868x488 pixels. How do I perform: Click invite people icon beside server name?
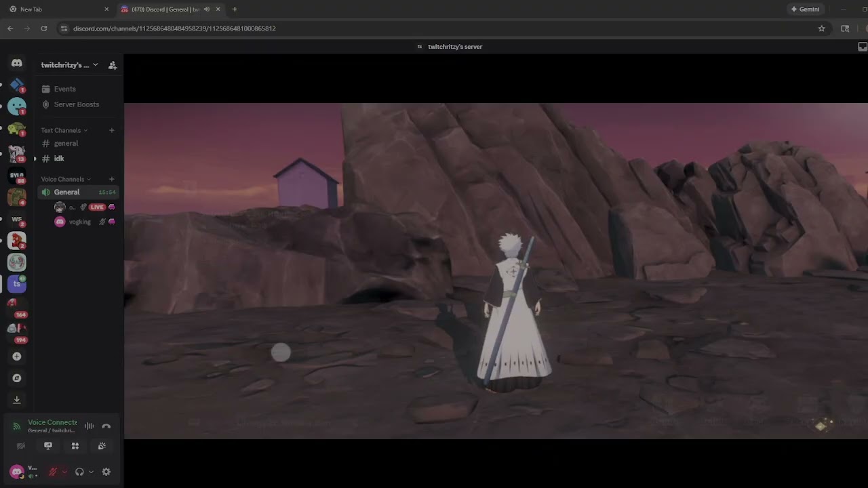[x=113, y=65]
